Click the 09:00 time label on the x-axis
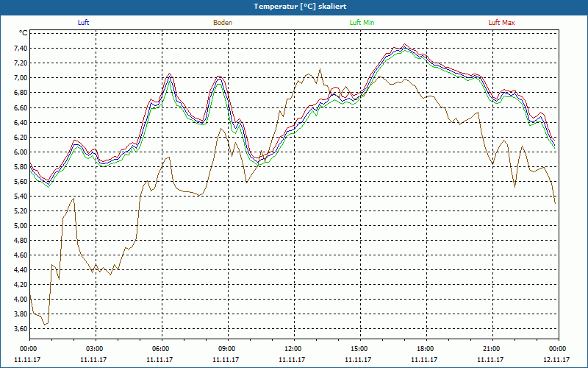The height and width of the screenshot is (368, 588). coord(227,349)
